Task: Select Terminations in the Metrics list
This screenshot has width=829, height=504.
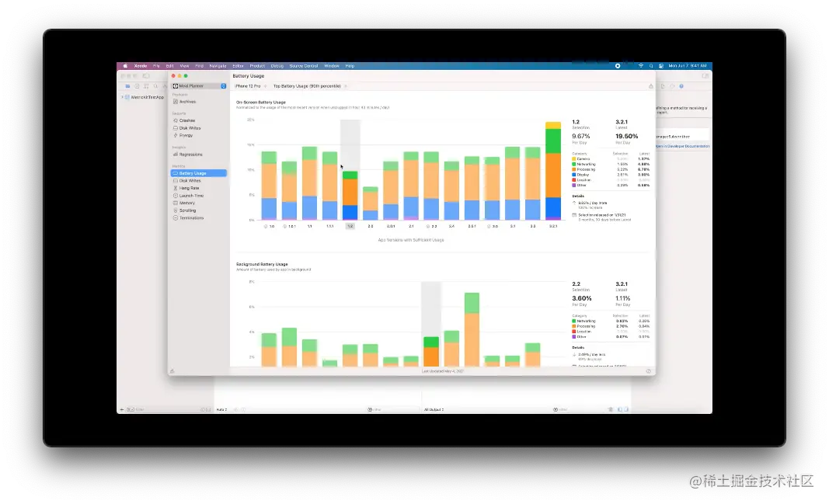Action: [x=191, y=217]
